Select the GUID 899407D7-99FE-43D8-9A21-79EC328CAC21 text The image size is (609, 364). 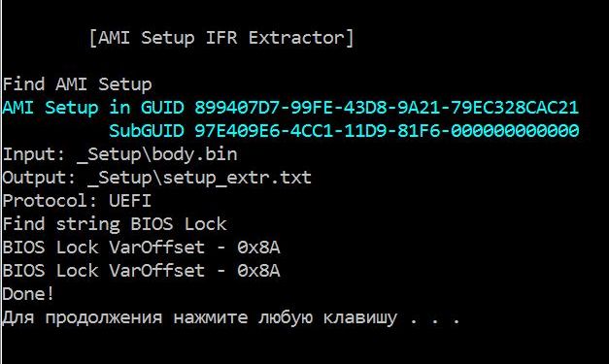tap(387, 108)
